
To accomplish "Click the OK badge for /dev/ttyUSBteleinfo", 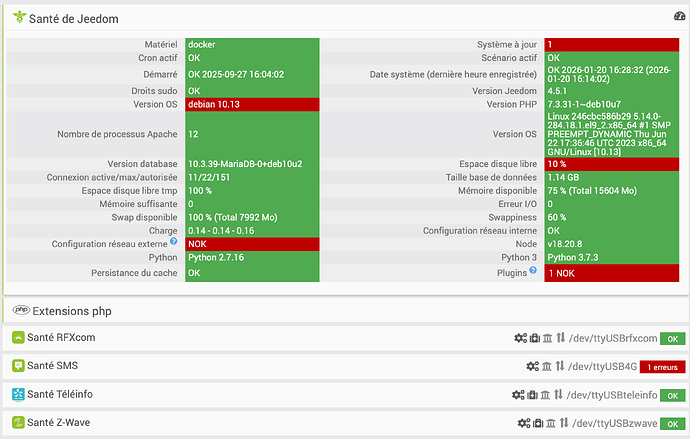I will pyautogui.click(x=672, y=395).
